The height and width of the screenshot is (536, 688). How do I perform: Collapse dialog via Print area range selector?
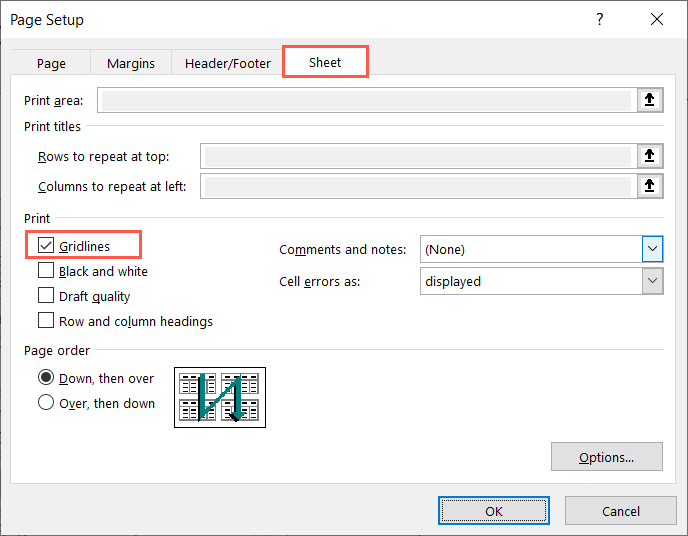point(649,100)
